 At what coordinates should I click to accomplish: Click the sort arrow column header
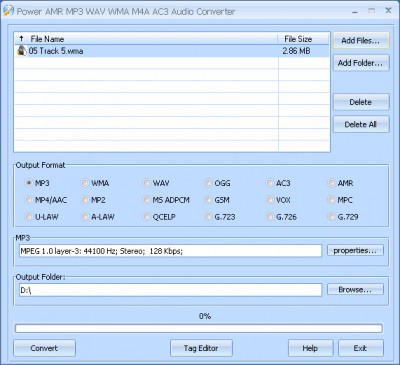click(x=21, y=39)
